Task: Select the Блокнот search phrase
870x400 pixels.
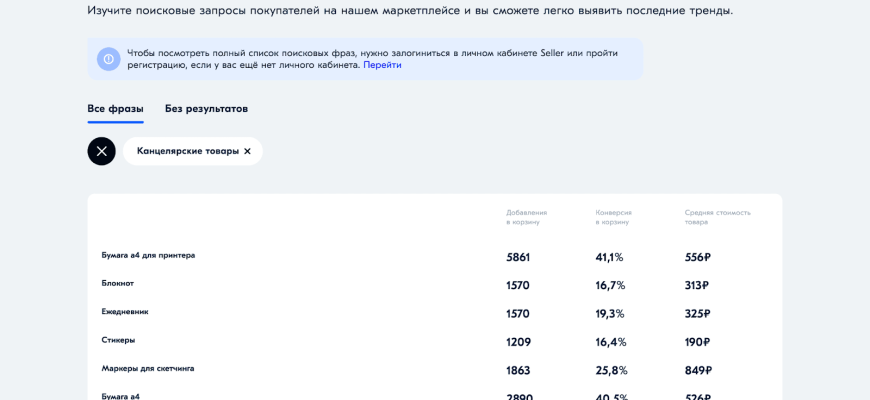Action: tap(117, 283)
